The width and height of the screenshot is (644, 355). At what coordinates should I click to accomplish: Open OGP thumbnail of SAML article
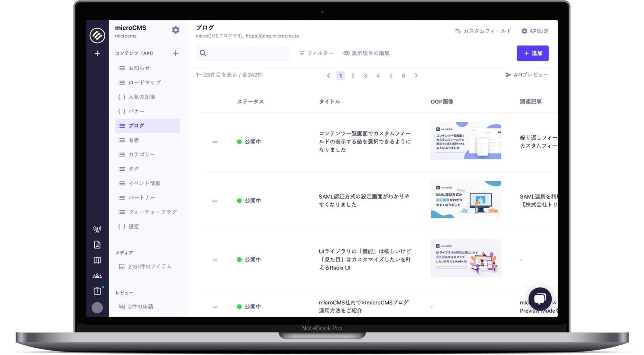pos(466,200)
